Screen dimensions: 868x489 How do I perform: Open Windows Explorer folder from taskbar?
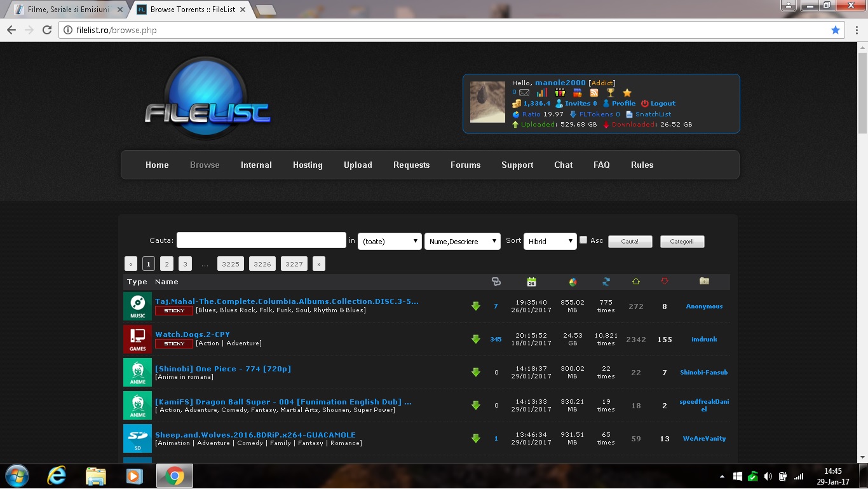click(96, 476)
